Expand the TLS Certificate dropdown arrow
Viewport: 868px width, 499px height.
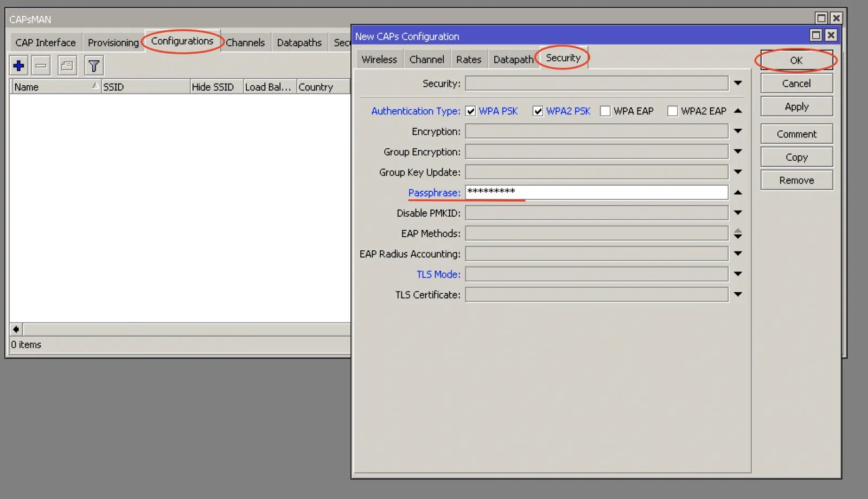tap(738, 294)
